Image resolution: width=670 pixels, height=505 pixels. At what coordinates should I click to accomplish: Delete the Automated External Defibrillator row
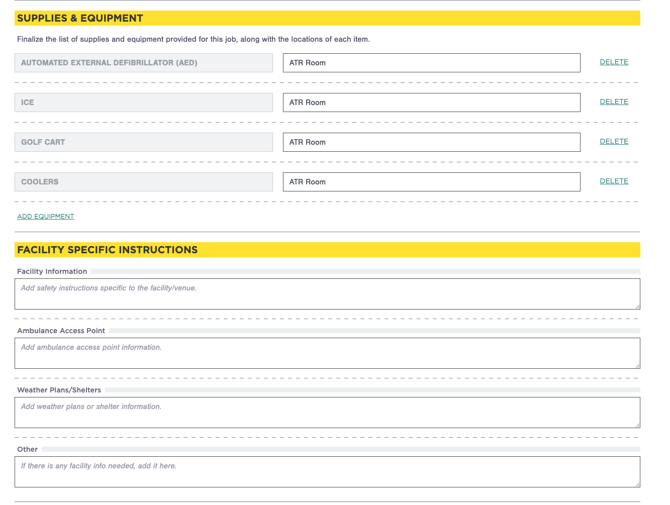point(613,62)
